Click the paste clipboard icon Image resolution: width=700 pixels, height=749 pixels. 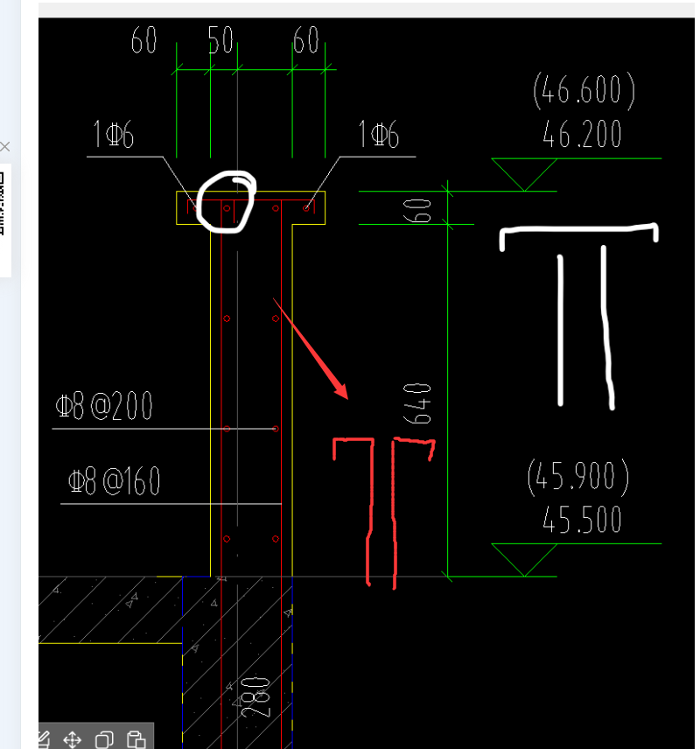(136, 740)
